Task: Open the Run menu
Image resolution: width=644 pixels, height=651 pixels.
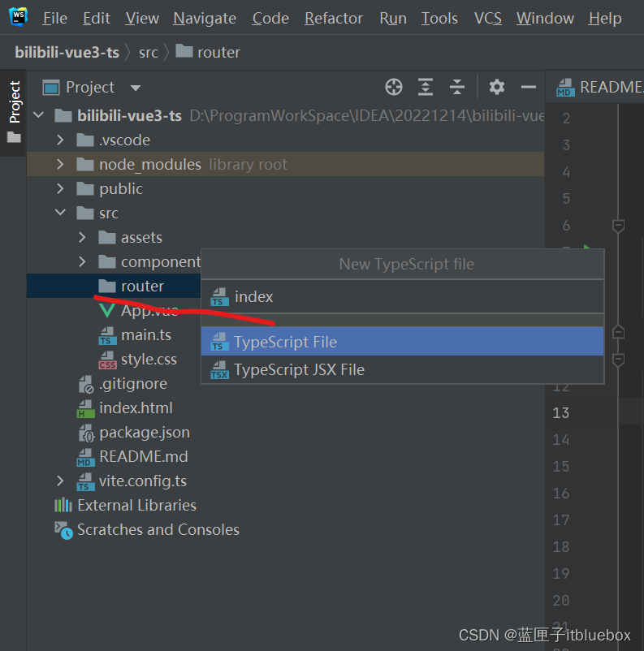Action: click(x=393, y=19)
